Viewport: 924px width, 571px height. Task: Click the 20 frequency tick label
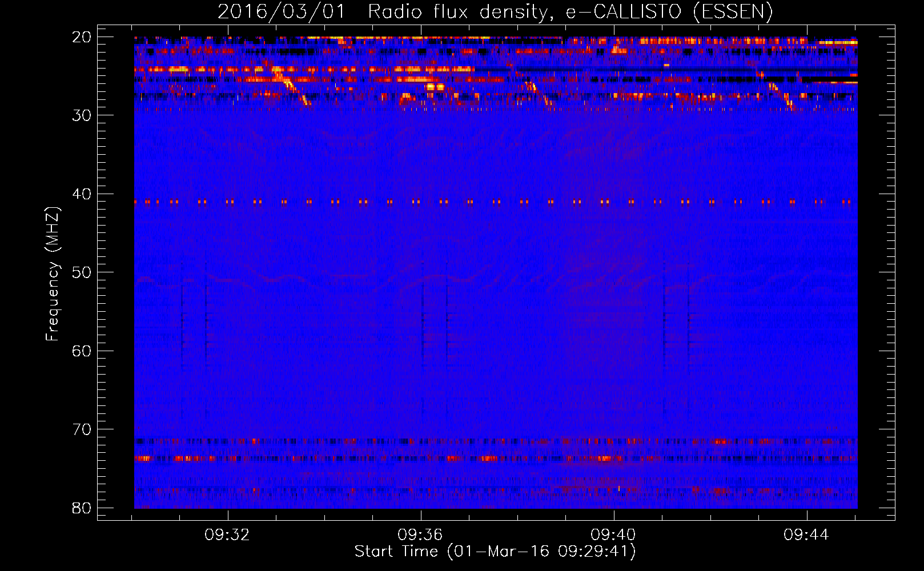click(x=82, y=37)
